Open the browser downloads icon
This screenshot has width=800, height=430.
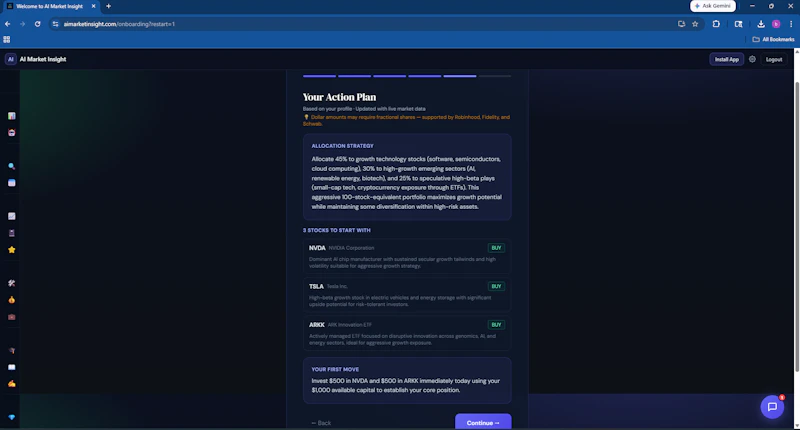[x=761, y=24]
